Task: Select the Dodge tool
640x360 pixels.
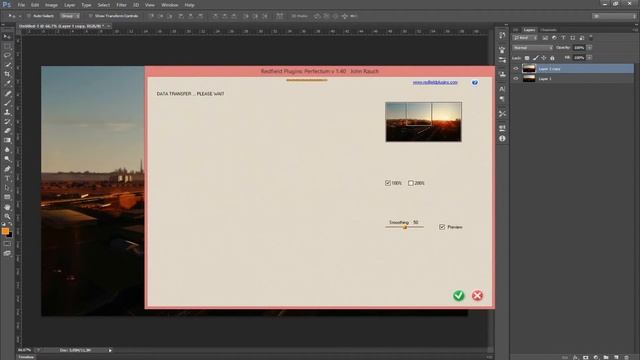Action: pos(7,159)
